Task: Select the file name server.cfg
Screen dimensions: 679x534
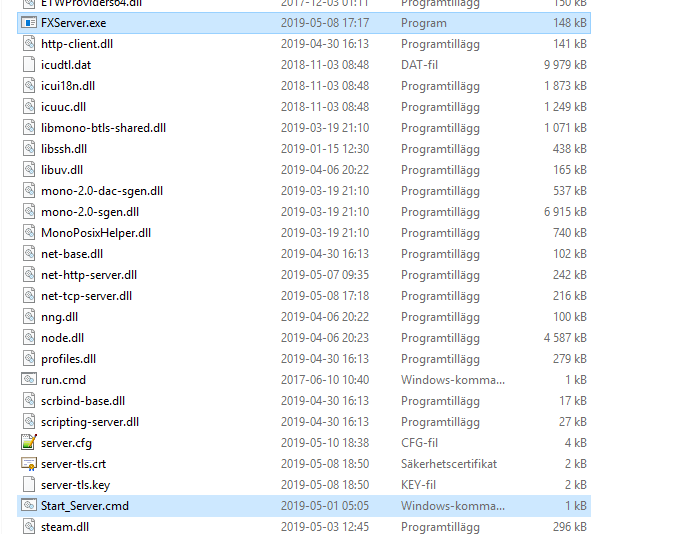Action: [66, 443]
